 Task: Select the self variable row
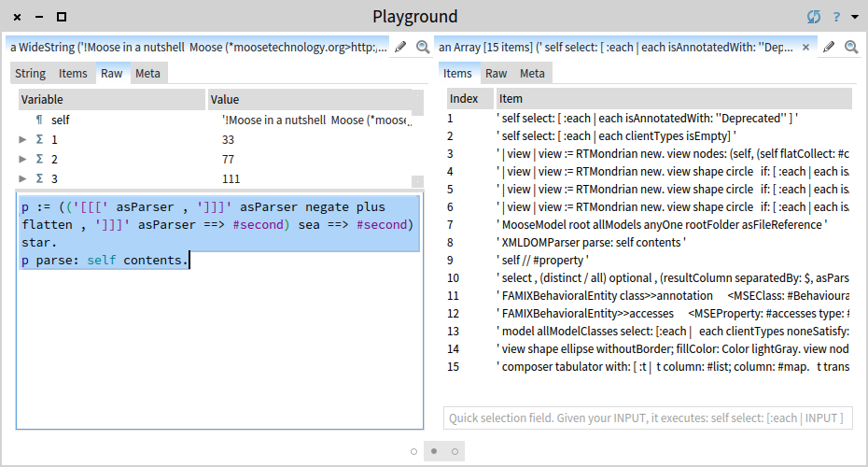(215, 120)
